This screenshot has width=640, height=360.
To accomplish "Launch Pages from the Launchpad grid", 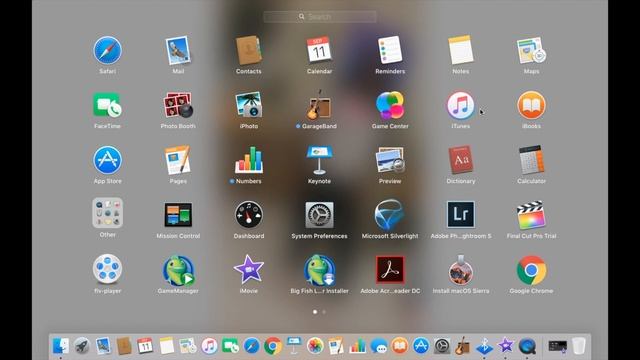I will (x=178, y=160).
